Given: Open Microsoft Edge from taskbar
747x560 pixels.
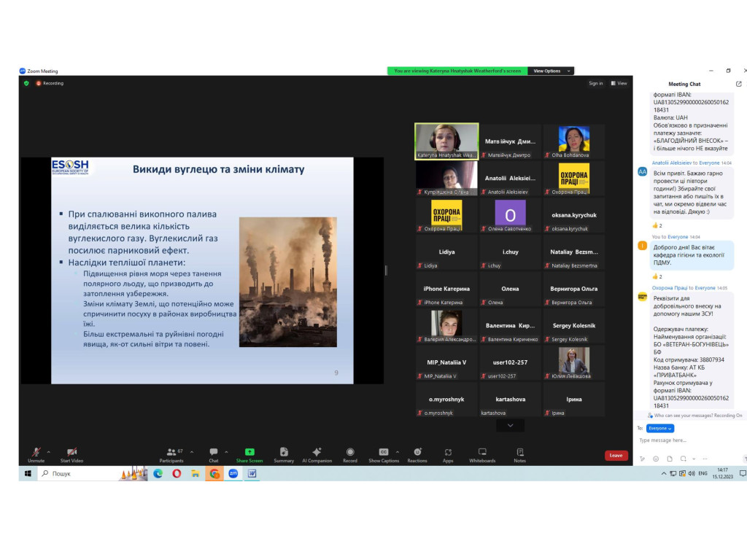Looking at the screenshot, I should (158, 473).
